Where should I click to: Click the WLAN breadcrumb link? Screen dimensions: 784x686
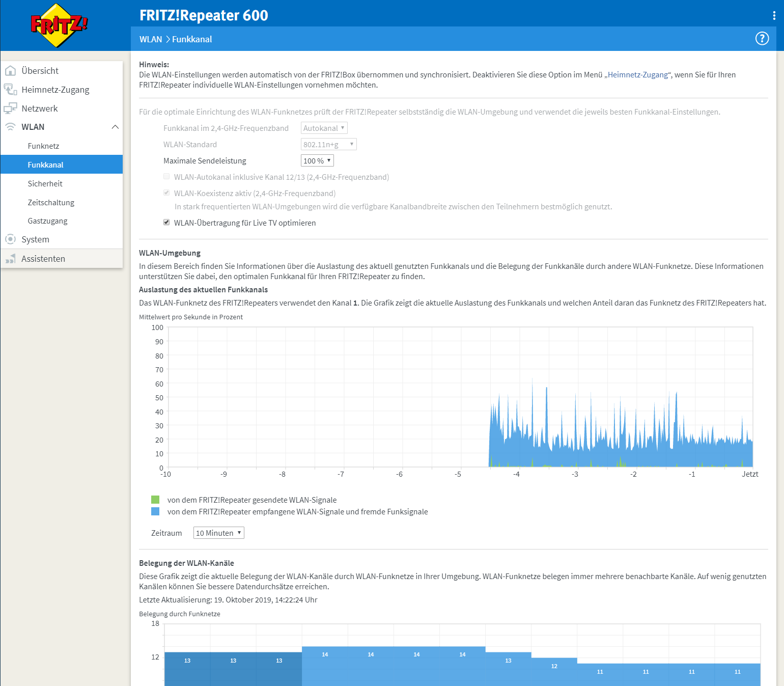click(151, 39)
